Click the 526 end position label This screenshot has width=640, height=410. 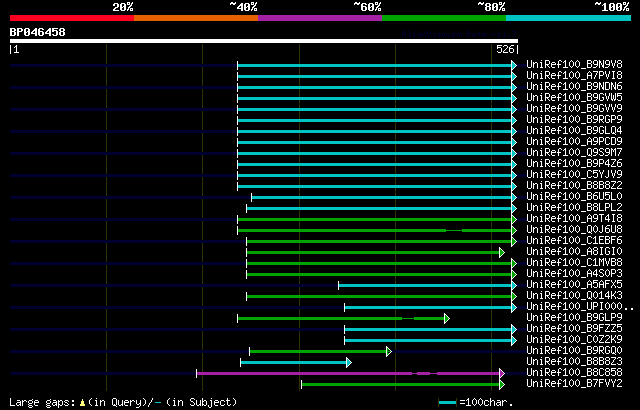[505, 49]
